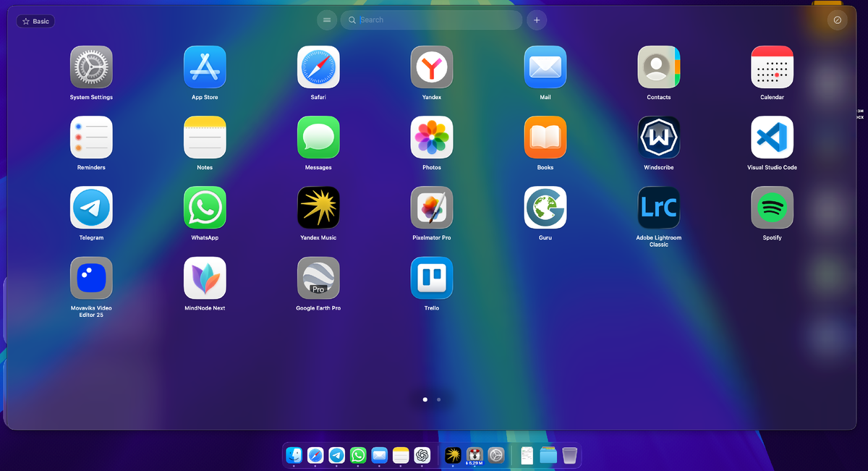Open the Guru app
The width and height of the screenshot is (868, 471).
point(545,207)
